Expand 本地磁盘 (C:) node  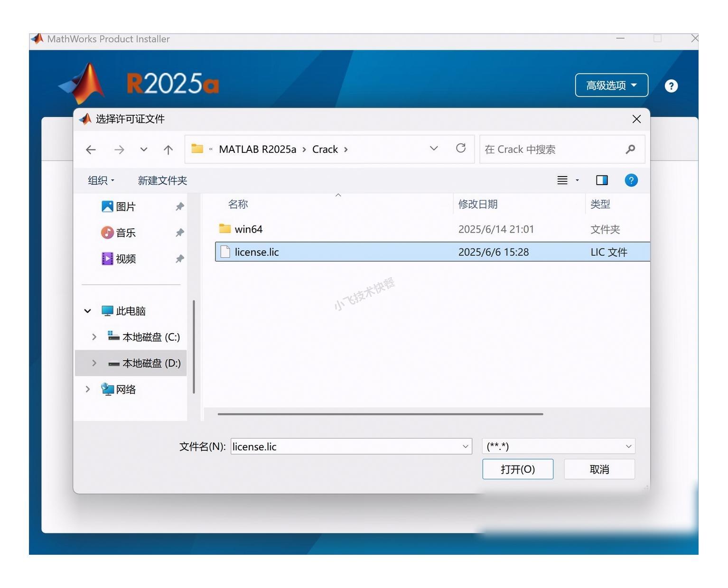[x=94, y=337]
